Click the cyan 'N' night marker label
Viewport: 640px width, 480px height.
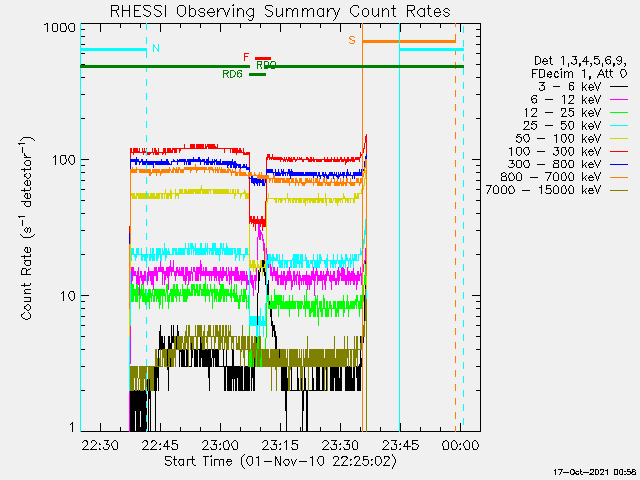pos(156,48)
